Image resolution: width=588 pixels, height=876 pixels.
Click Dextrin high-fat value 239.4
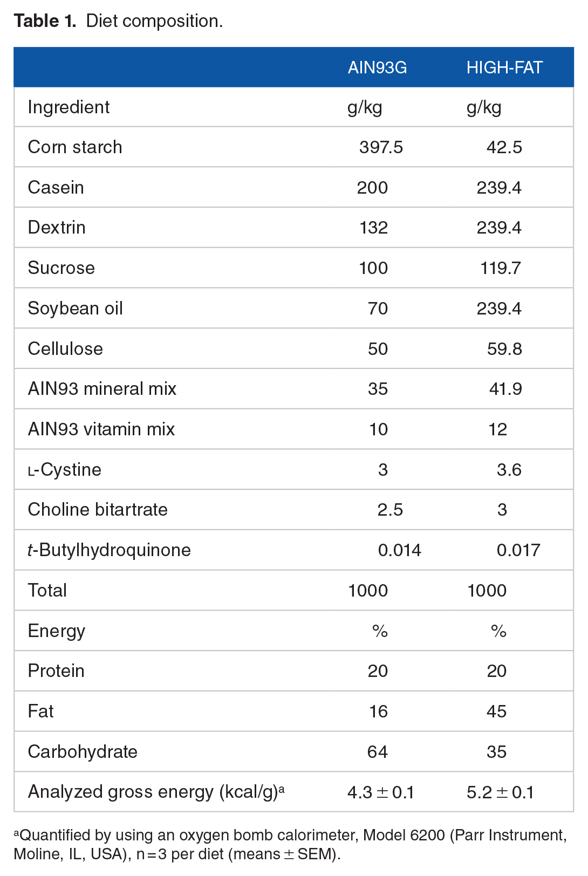point(499,228)
